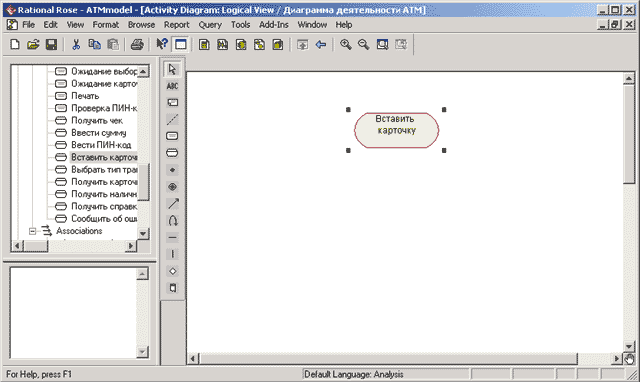Select the Decision diamond tool
Image resolution: width=640 pixels, height=382 pixels.
click(172, 271)
